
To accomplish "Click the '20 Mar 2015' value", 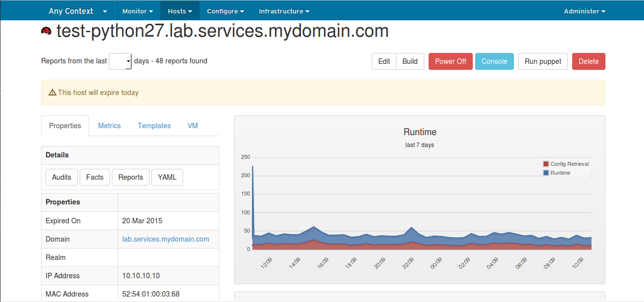I will click(142, 221).
